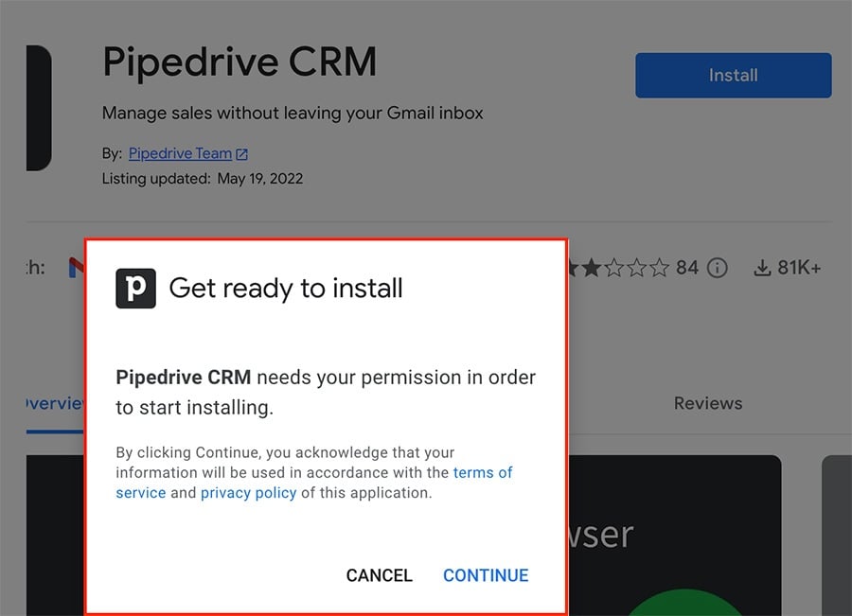Click the external-link icon beside Pipedrive Team

241,152
